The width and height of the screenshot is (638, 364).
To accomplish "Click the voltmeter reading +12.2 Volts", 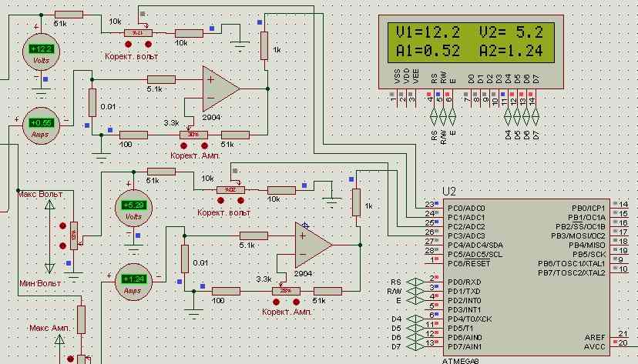I will 40,52.
